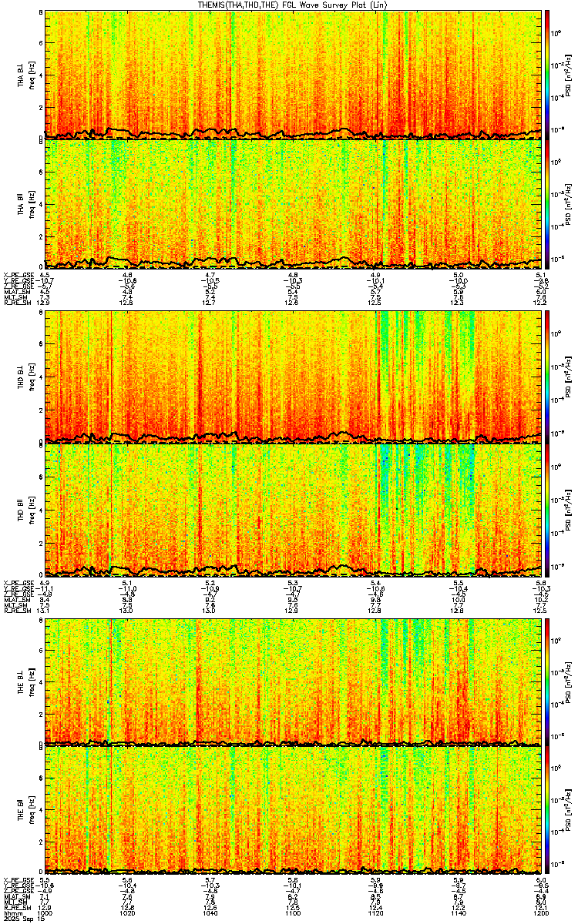
Task: Click the THD B∥ spectrogram panel
Action: tap(293, 507)
